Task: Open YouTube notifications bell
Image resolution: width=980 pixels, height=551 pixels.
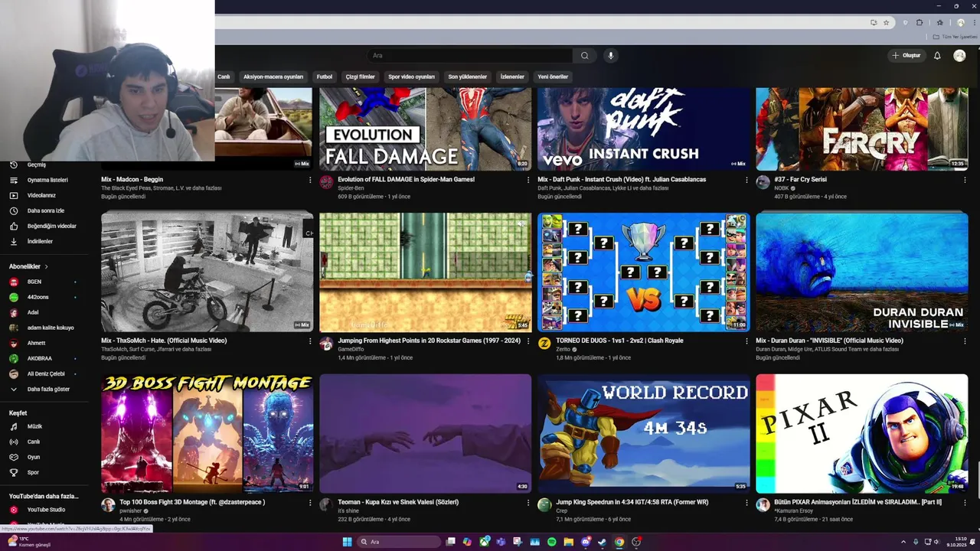Action: pos(937,55)
